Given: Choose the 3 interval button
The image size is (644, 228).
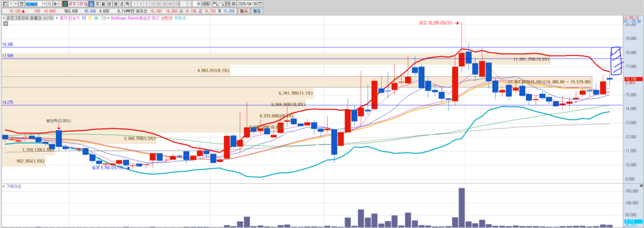Looking at the screenshot, I should [x=140, y=4].
